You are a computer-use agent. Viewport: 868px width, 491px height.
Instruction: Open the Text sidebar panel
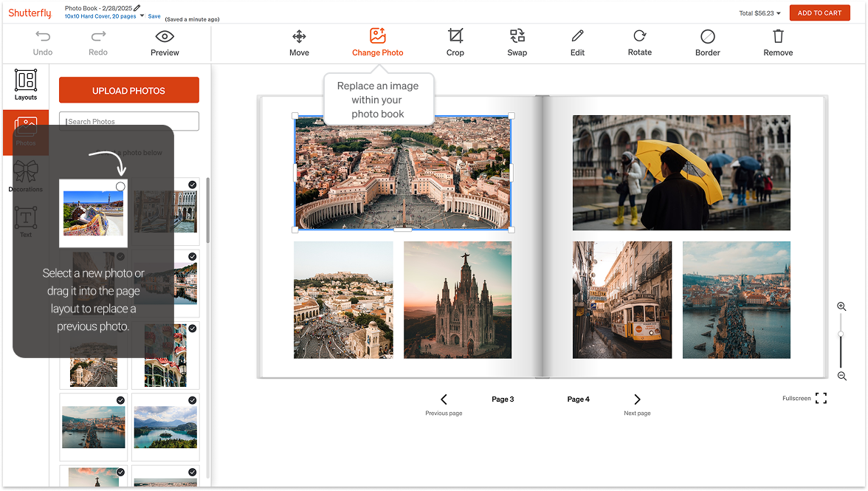tap(25, 222)
